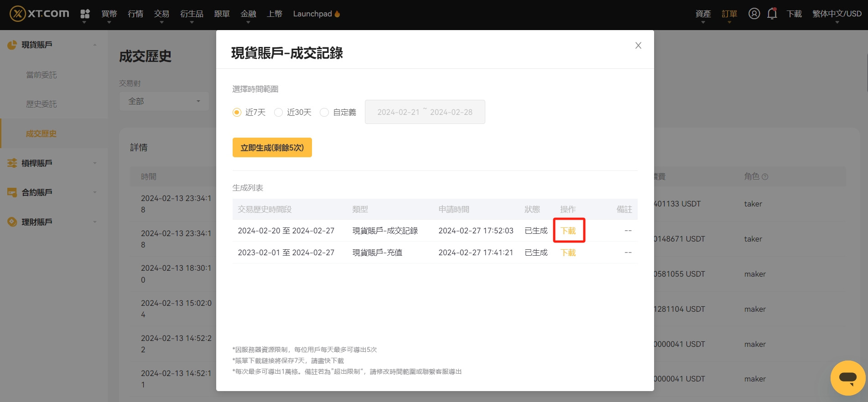This screenshot has height=402, width=868.
Task: Click 立即生成(剩餘5次) button
Action: 272,148
